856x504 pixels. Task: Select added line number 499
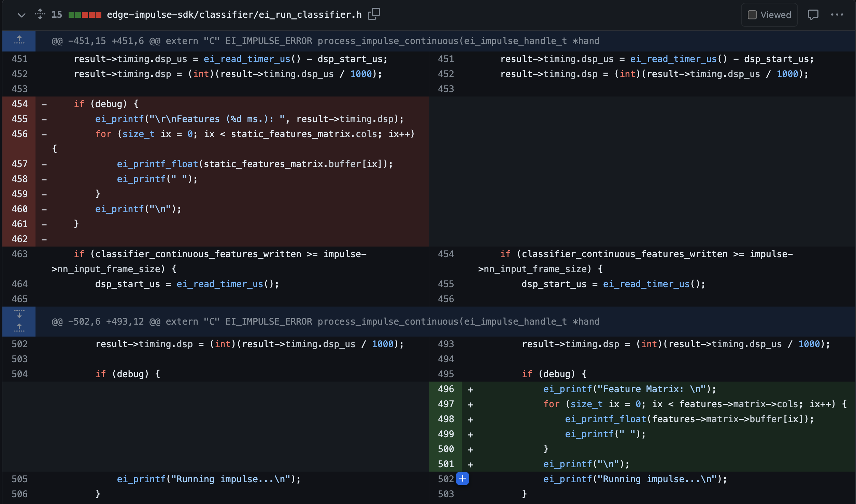[446, 434]
